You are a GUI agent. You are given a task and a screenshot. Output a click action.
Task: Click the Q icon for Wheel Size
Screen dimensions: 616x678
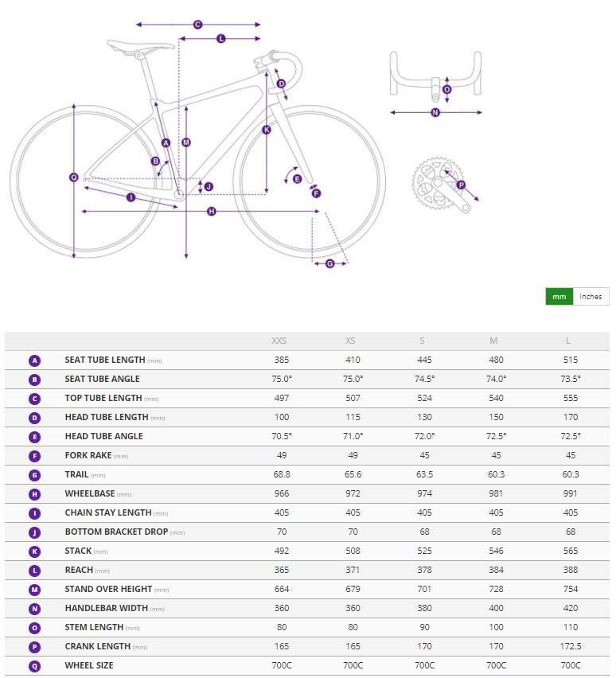[34, 665]
